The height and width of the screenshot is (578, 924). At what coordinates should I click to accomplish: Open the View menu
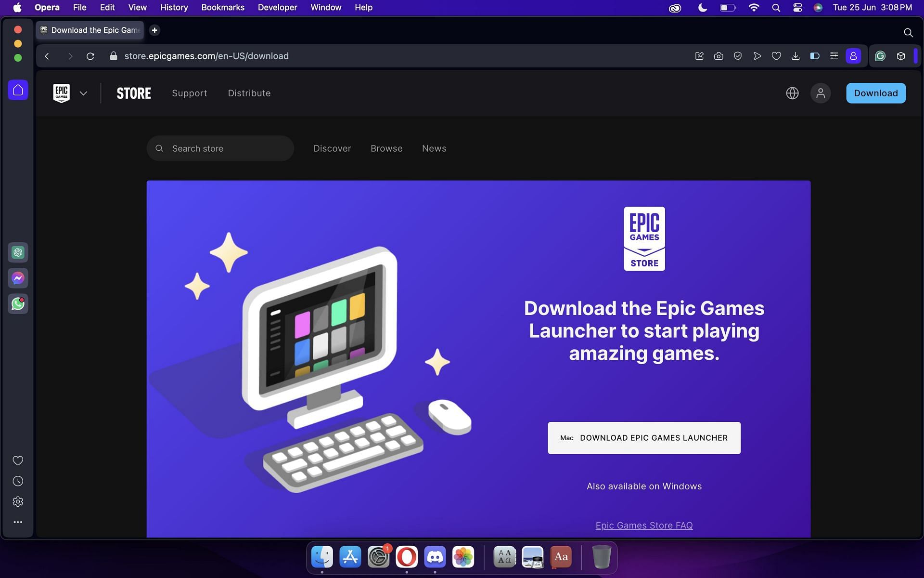(137, 7)
